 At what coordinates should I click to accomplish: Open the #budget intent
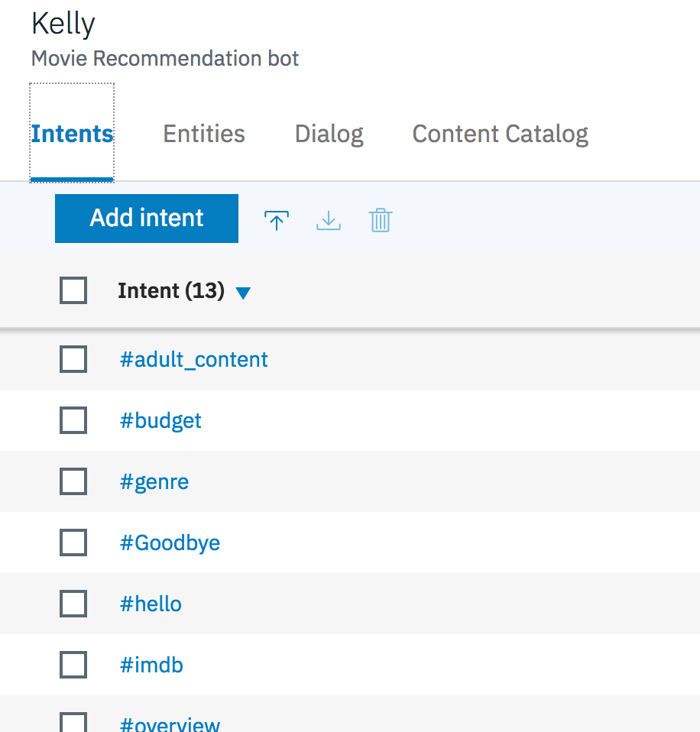(160, 420)
